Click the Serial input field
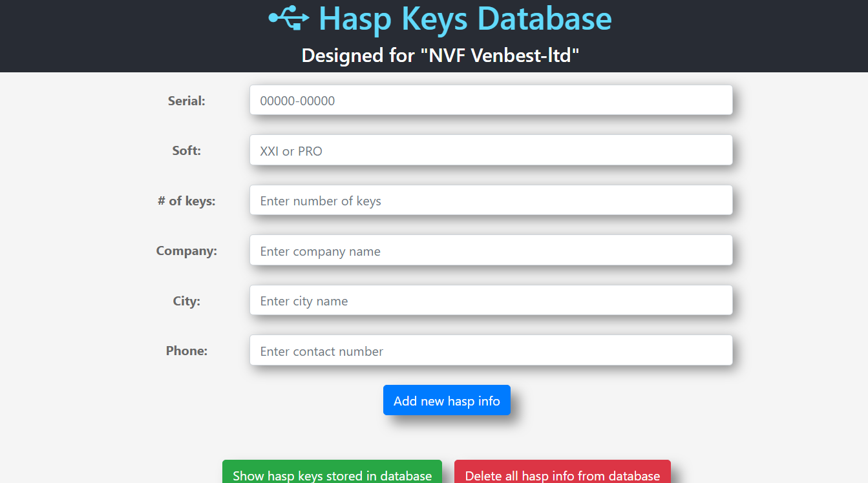Image resolution: width=868 pixels, height=483 pixels. (491, 100)
